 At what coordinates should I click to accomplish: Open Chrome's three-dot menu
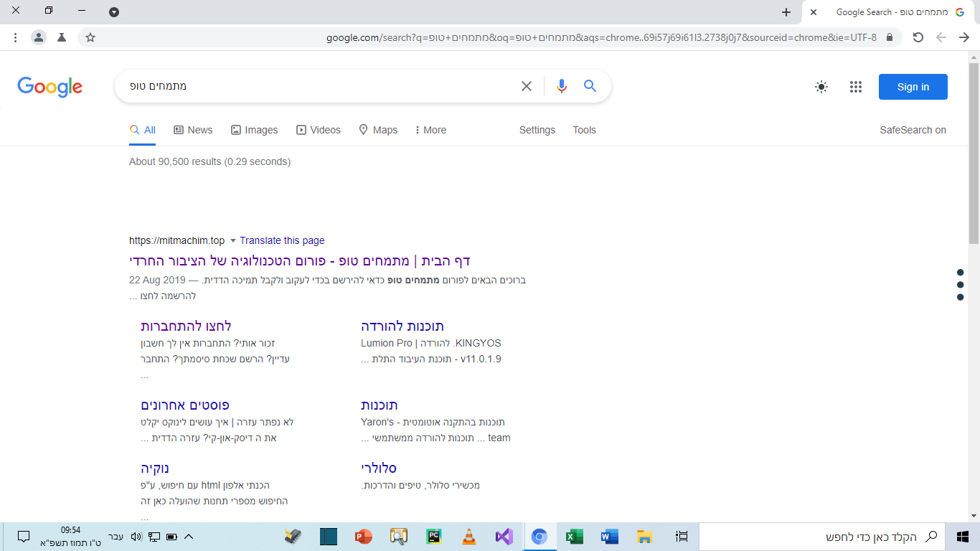click(x=15, y=37)
